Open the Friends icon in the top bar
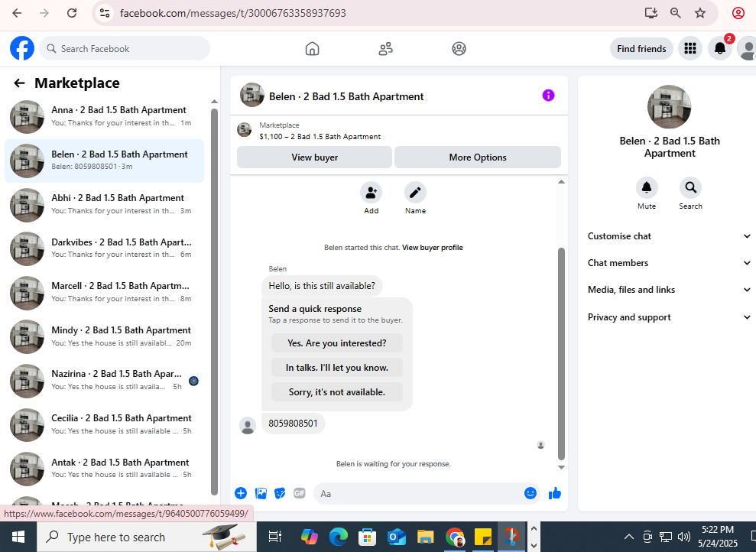756x552 pixels. tap(386, 49)
